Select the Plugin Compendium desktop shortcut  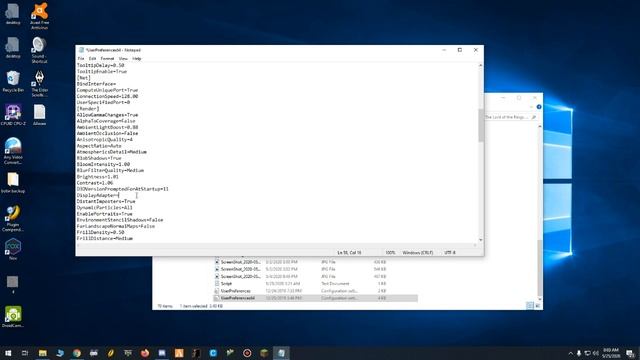click(x=13, y=218)
